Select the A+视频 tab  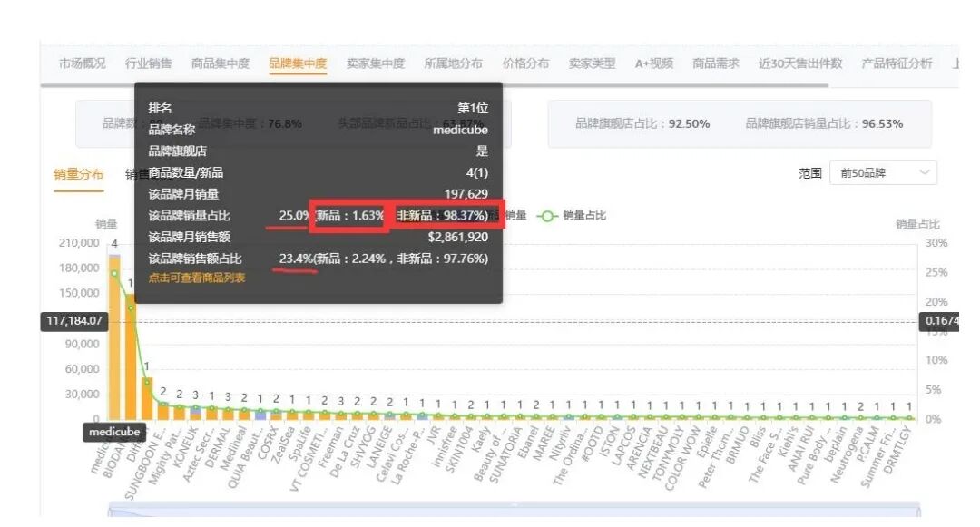click(653, 63)
